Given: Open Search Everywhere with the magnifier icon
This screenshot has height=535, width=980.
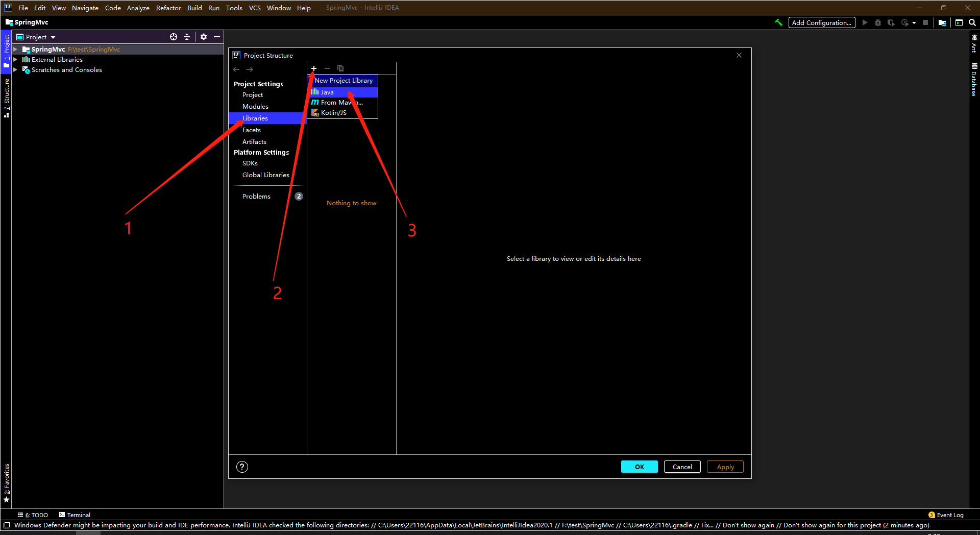Looking at the screenshot, I should point(972,22).
